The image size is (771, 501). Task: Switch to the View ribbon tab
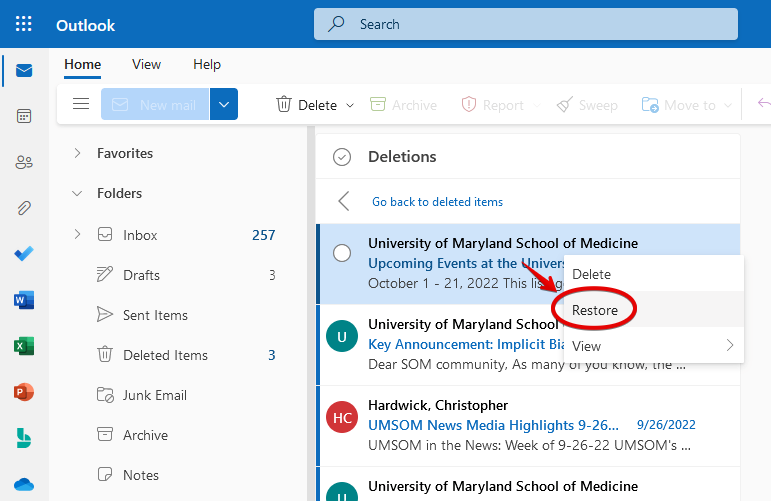(x=146, y=64)
